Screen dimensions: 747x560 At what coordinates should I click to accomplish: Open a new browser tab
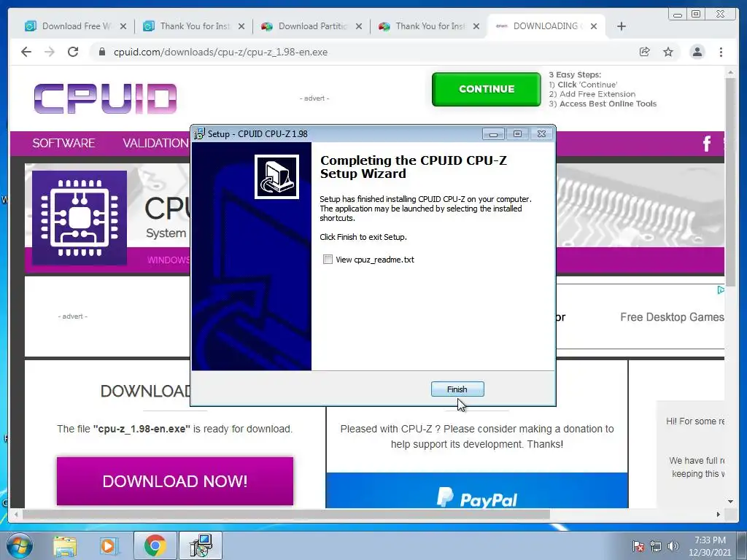(622, 26)
